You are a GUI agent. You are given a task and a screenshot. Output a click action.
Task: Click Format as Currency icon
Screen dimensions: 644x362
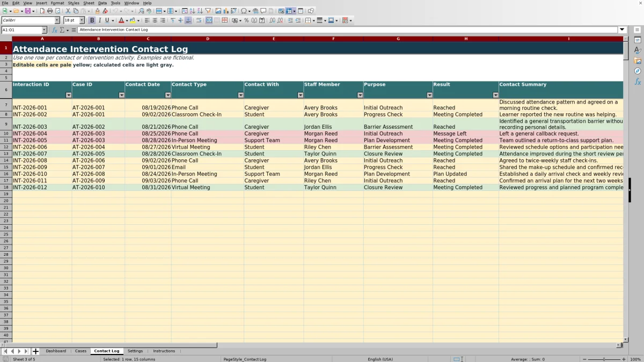tap(234, 20)
